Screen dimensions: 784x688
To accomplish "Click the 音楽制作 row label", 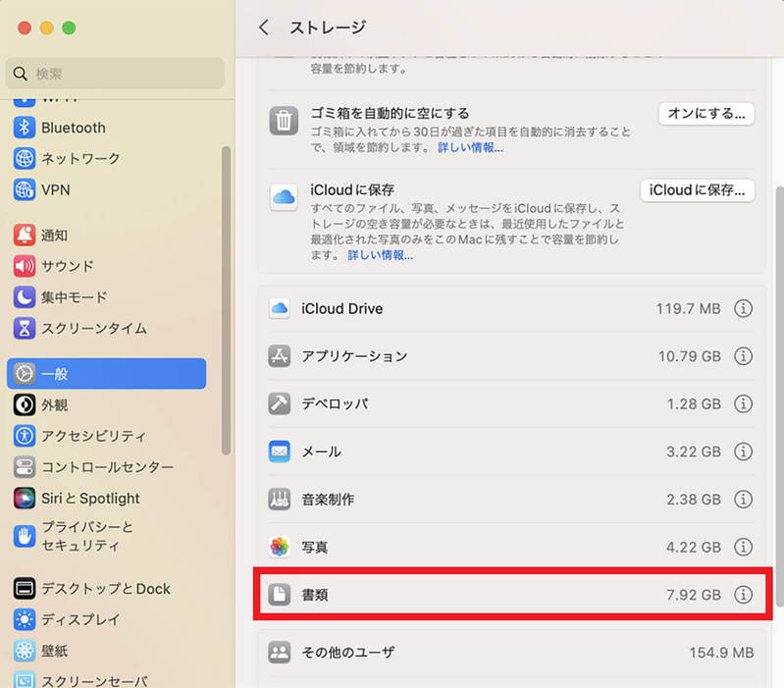I will click(328, 499).
